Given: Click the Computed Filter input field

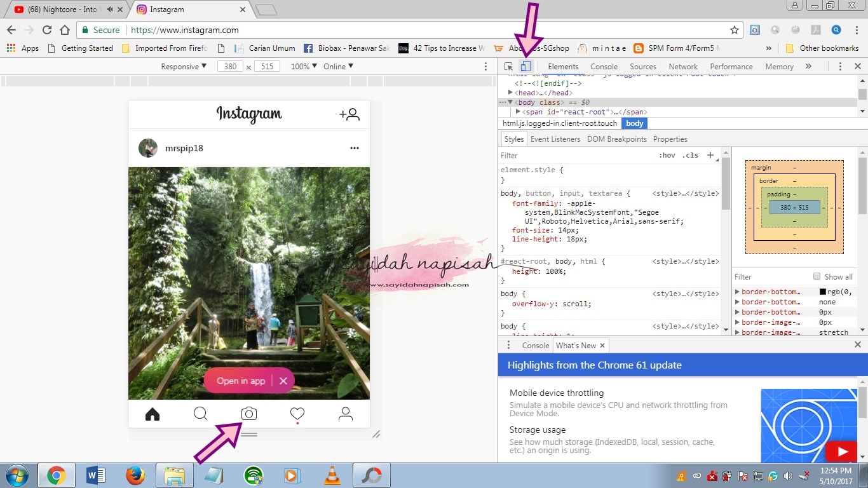Looking at the screenshot, I should (x=770, y=277).
